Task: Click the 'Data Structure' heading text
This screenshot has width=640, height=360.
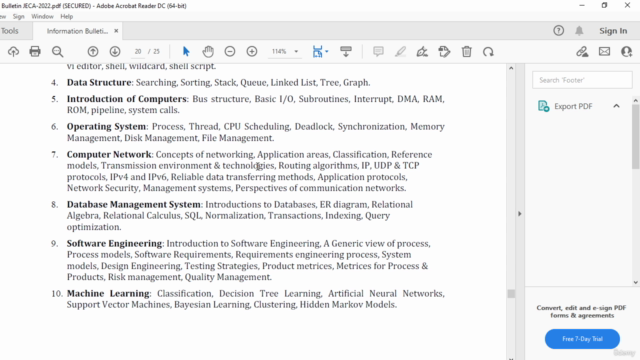Action: (x=99, y=82)
